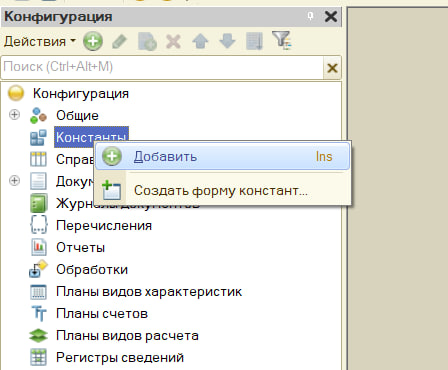Click the Move up arrow icon
Viewport: 448px width, 370px height.
coord(200,42)
